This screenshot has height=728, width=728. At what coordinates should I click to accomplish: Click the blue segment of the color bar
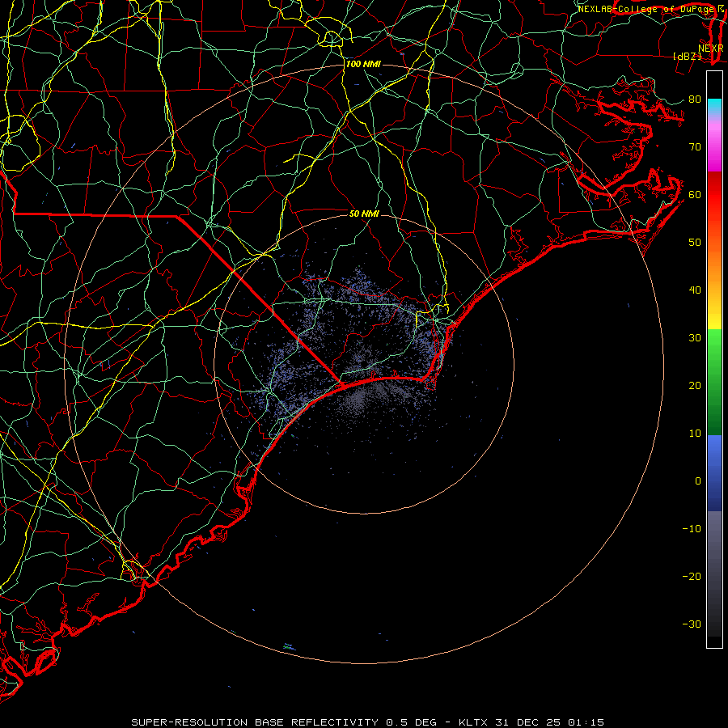pos(714,472)
